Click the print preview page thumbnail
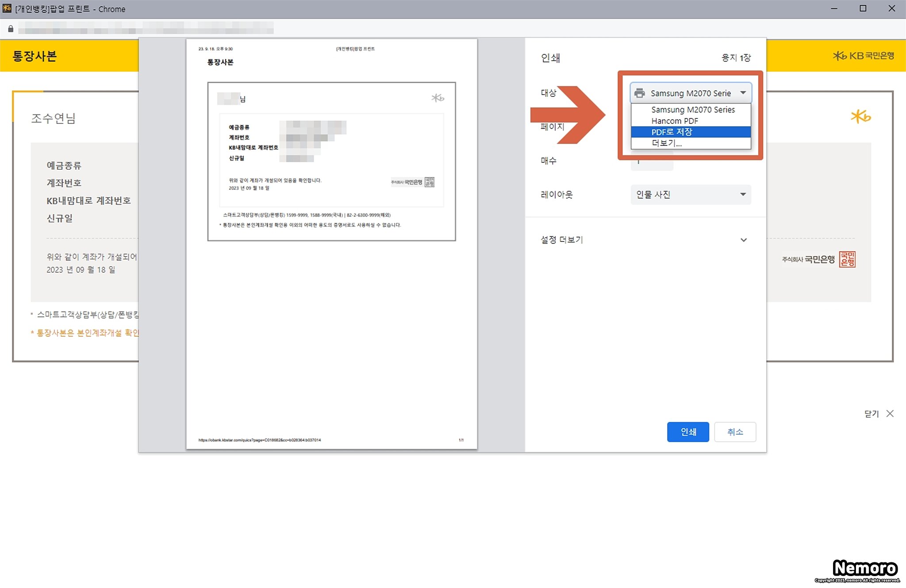This screenshot has height=588, width=906. tap(331, 244)
